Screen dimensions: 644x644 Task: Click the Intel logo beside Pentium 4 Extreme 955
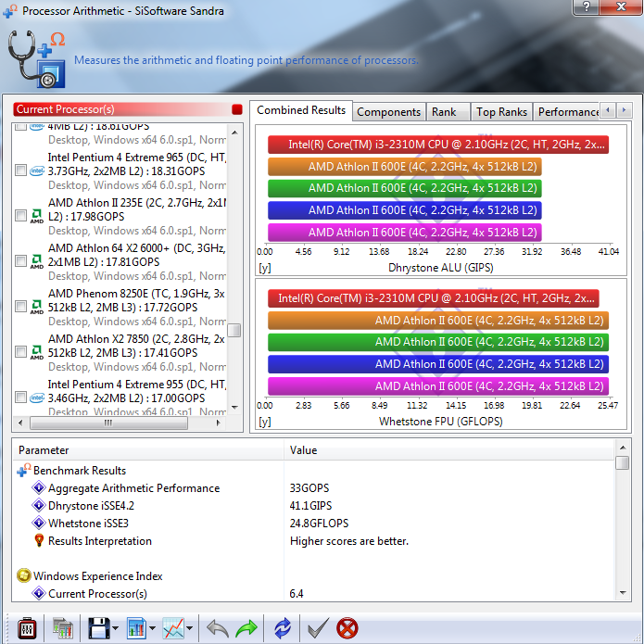36,398
